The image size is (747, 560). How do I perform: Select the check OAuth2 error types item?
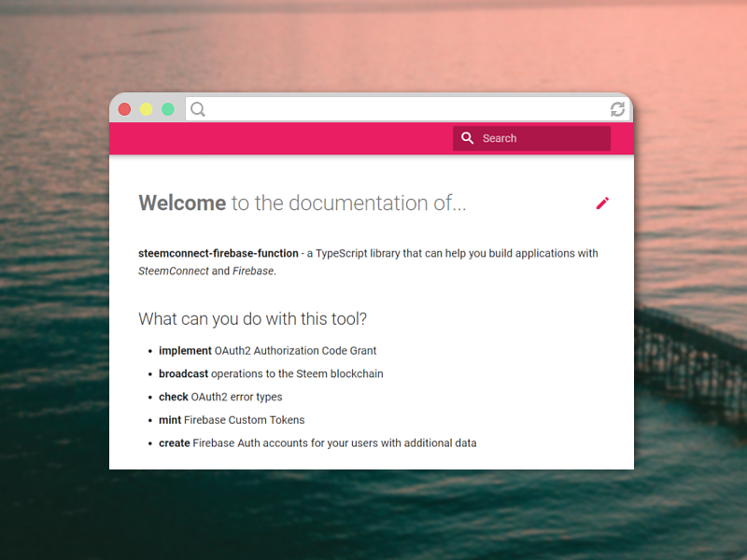220,397
